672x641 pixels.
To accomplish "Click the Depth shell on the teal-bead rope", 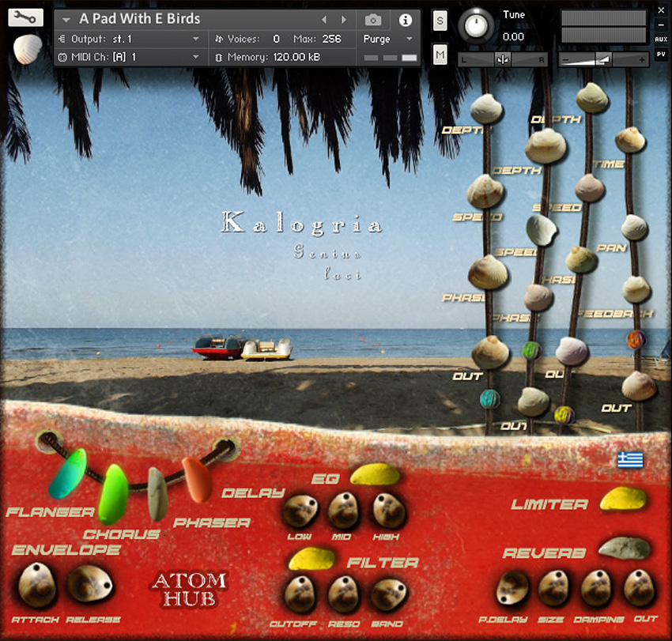I will point(486,108).
